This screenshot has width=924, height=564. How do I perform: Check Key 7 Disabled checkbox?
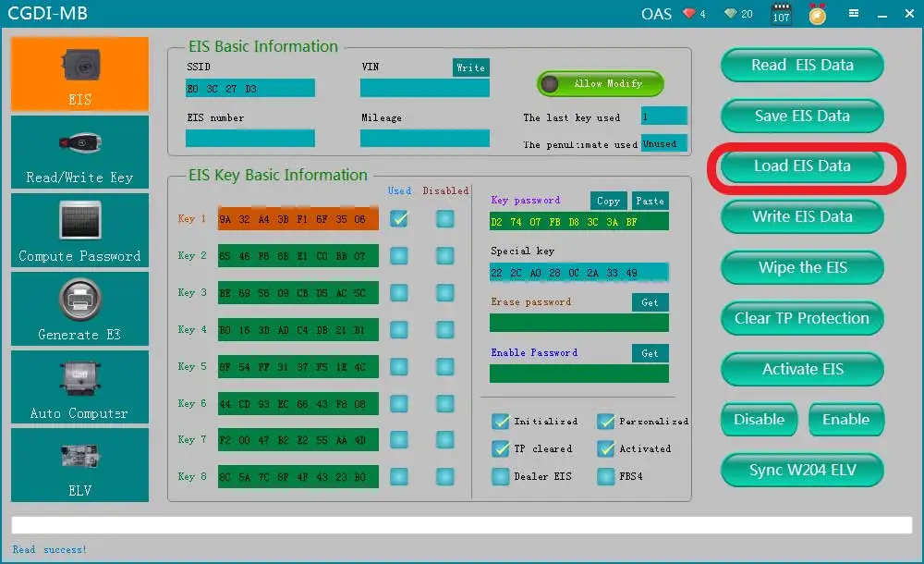pyautogui.click(x=445, y=439)
